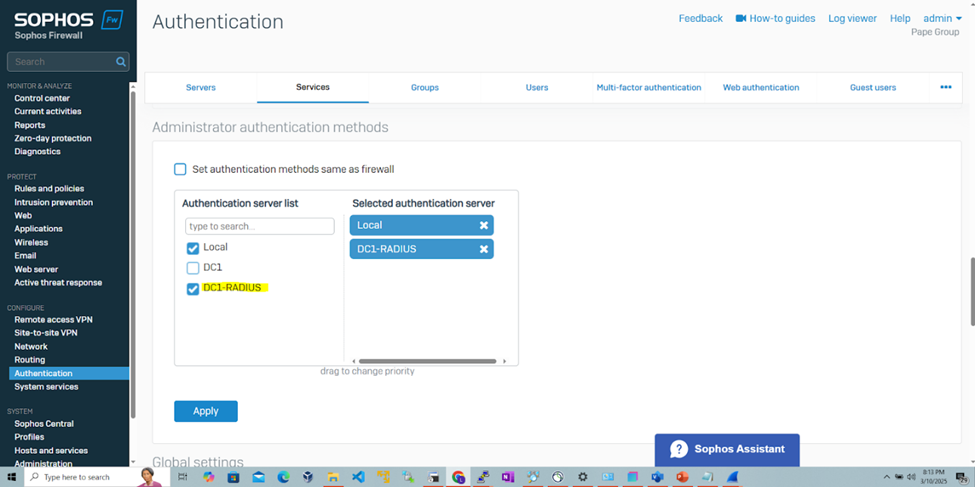Viewport: 975px width, 487px height.
Task: Open the volume control in system tray
Action: point(911,477)
